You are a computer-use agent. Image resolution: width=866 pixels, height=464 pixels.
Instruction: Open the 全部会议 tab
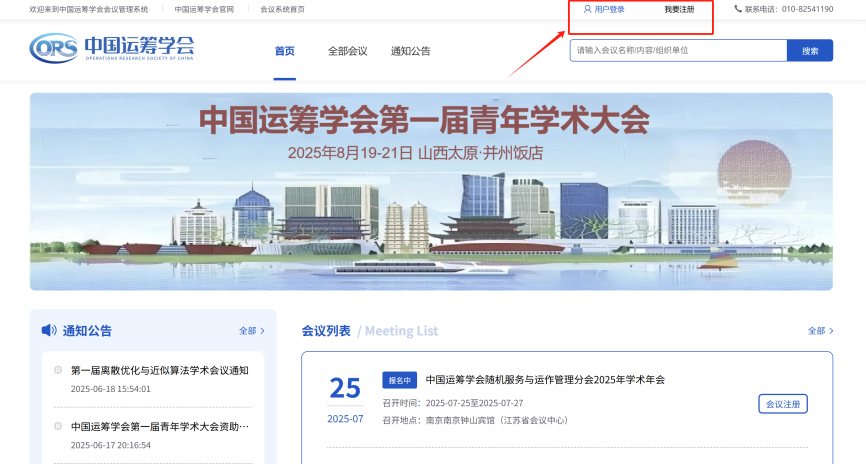click(x=347, y=51)
